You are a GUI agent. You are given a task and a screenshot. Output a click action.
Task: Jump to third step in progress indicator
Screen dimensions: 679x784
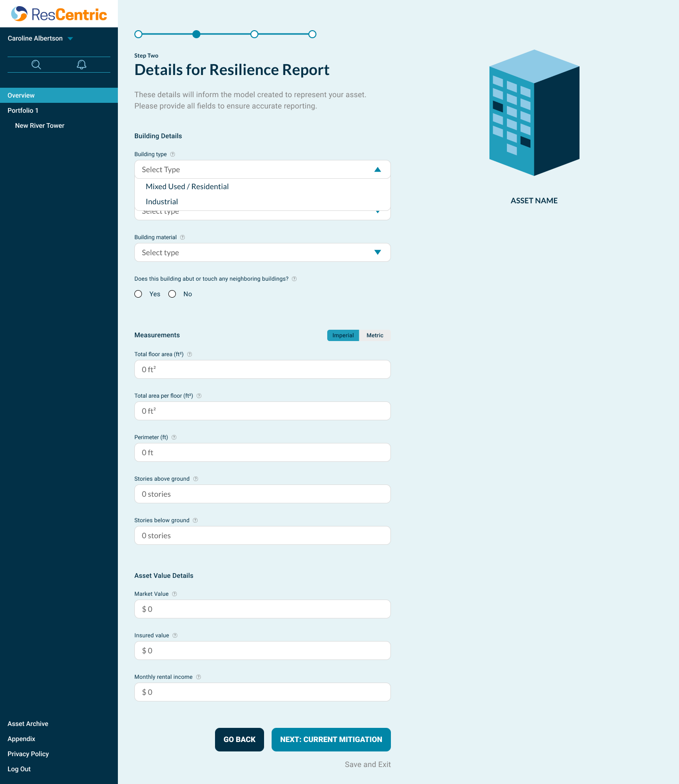pos(255,34)
